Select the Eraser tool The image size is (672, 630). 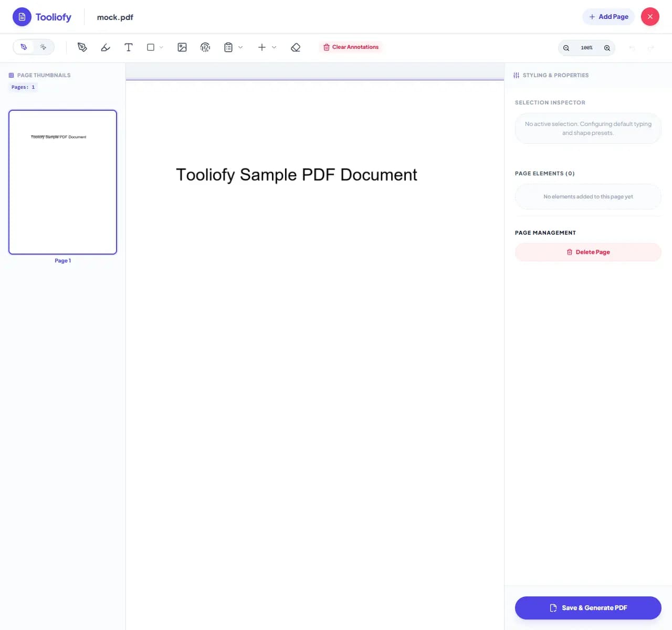296,47
